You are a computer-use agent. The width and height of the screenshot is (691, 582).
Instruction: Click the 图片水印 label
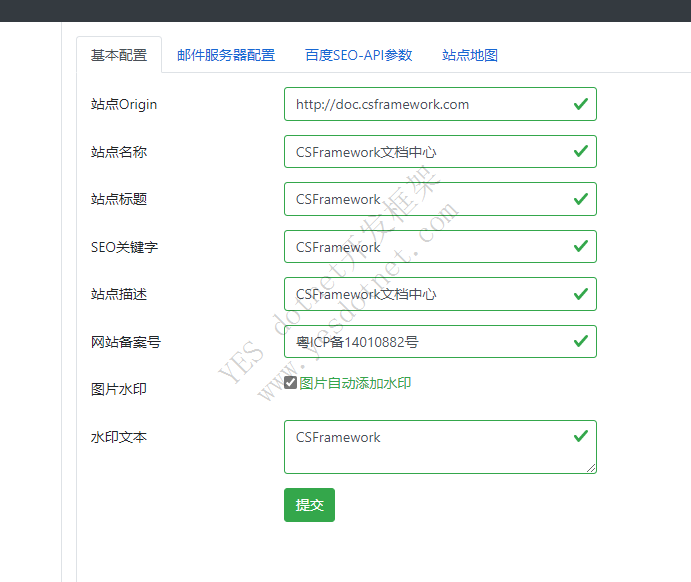pyautogui.click(x=119, y=389)
